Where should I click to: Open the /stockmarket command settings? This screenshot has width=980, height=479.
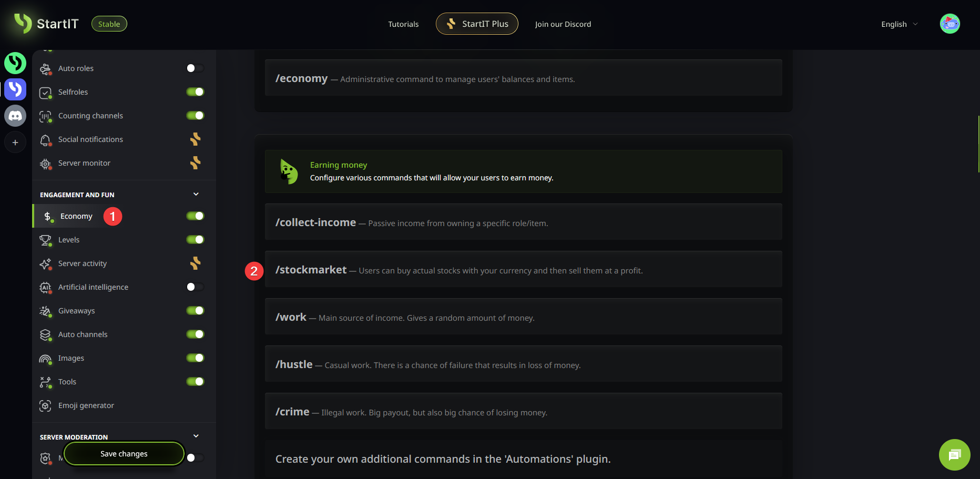click(523, 270)
